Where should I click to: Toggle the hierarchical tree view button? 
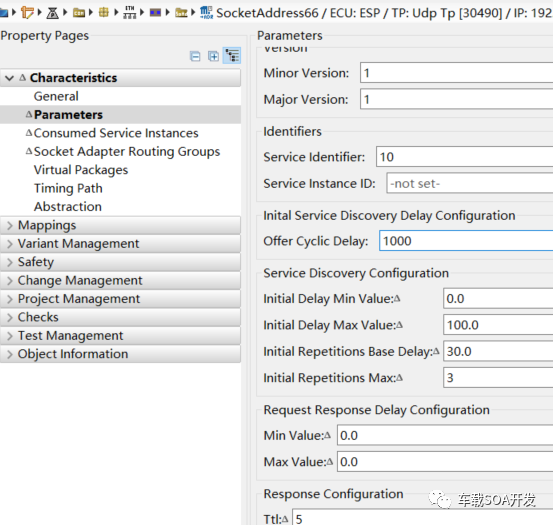click(x=232, y=56)
